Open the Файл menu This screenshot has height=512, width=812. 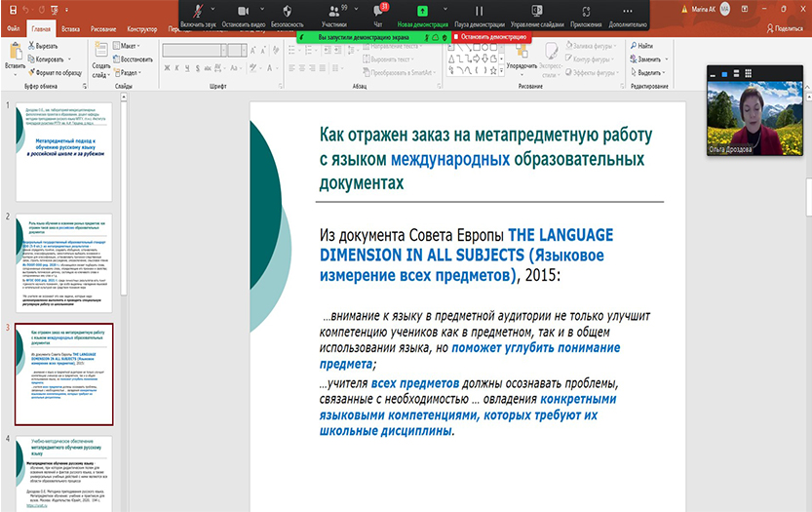coord(14,29)
